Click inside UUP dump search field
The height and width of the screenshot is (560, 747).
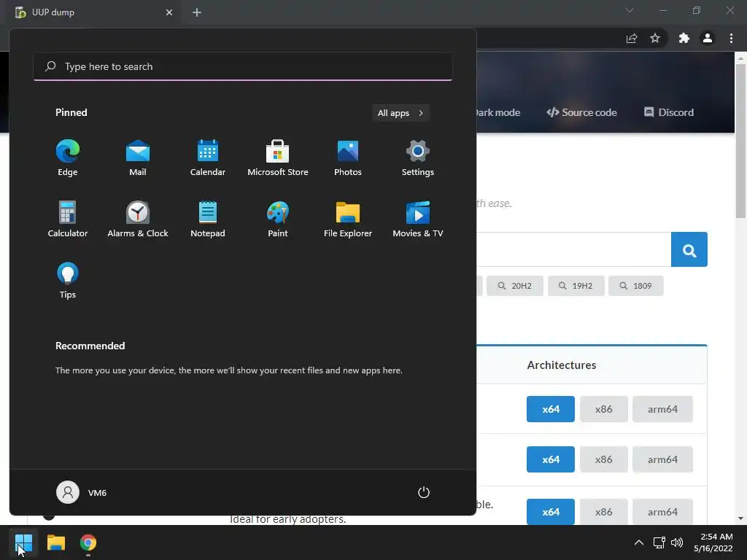[x=573, y=249]
